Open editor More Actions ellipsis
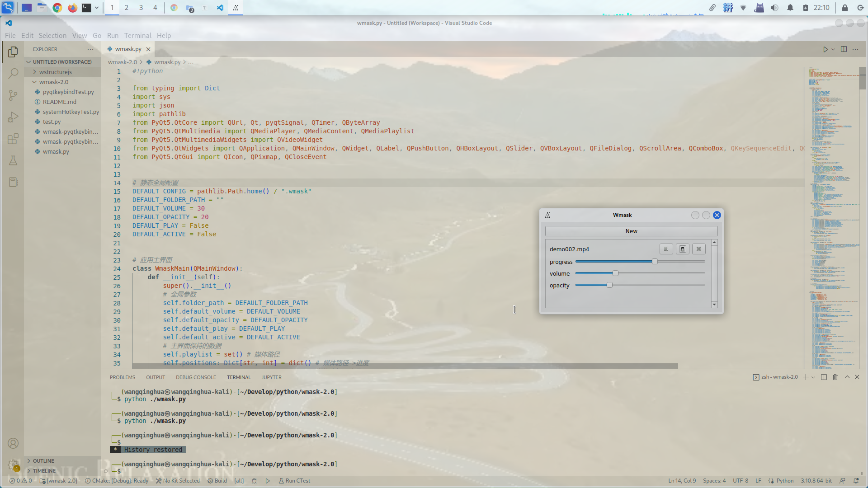868x488 pixels. pyautogui.click(x=855, y=49)
